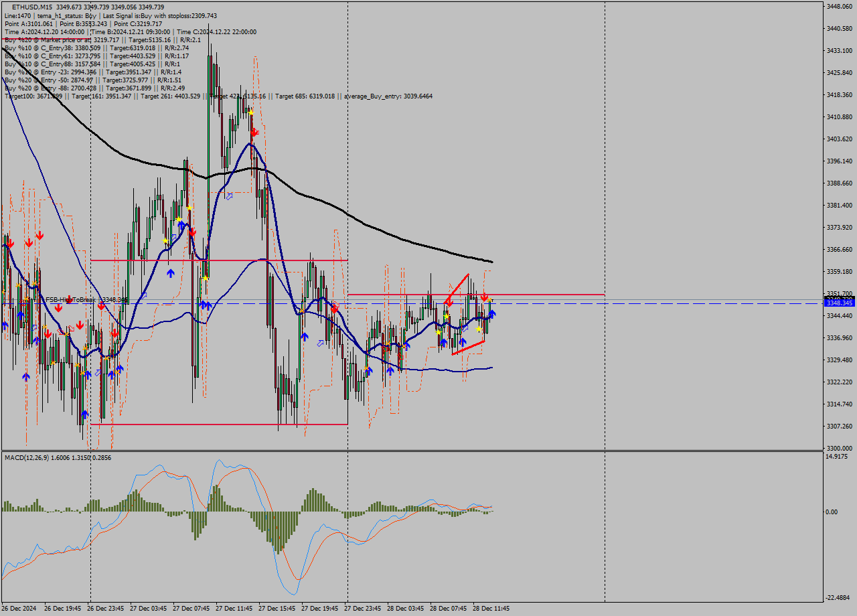Click the 3403.620 price on the scale
857x616 pixels.
pos(839,139)
